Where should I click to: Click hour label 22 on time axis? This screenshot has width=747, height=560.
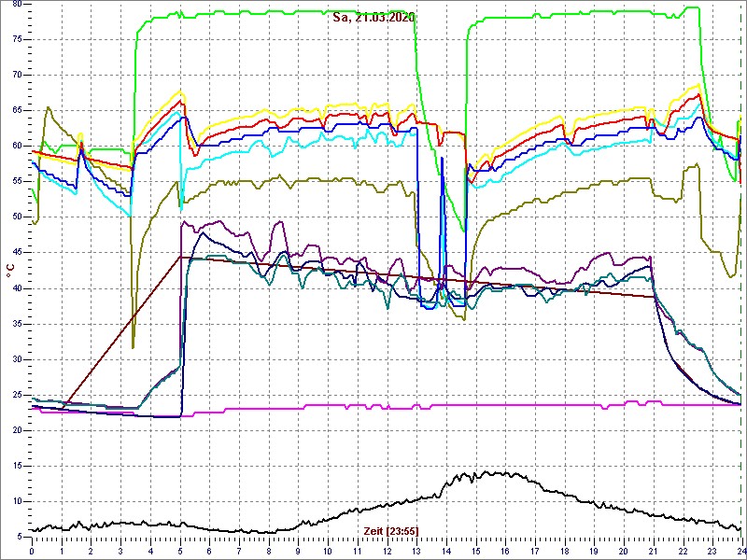682,551
